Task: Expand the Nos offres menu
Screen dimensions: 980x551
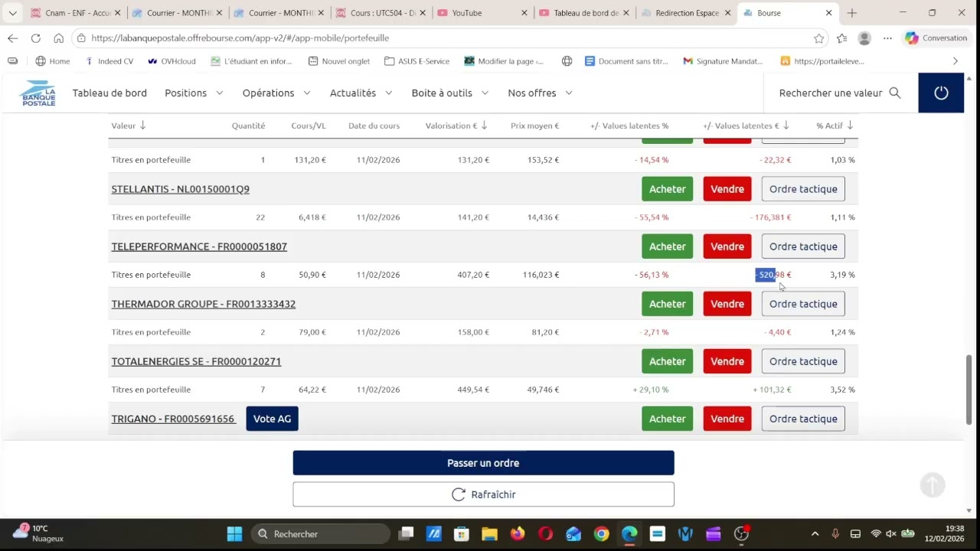Action: pyautogui.click(x=540, y=93)
